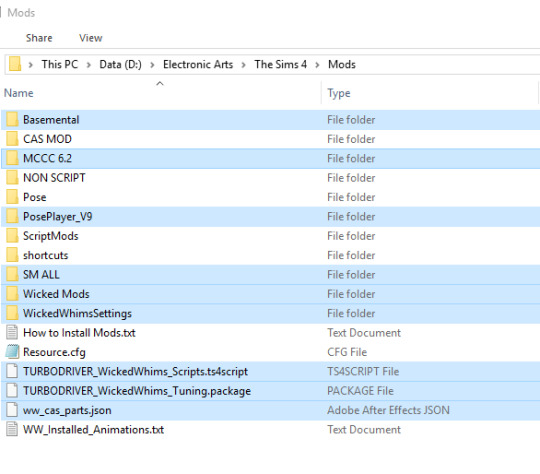Click the ScriptMods folder icon

[x=12, y=236]
